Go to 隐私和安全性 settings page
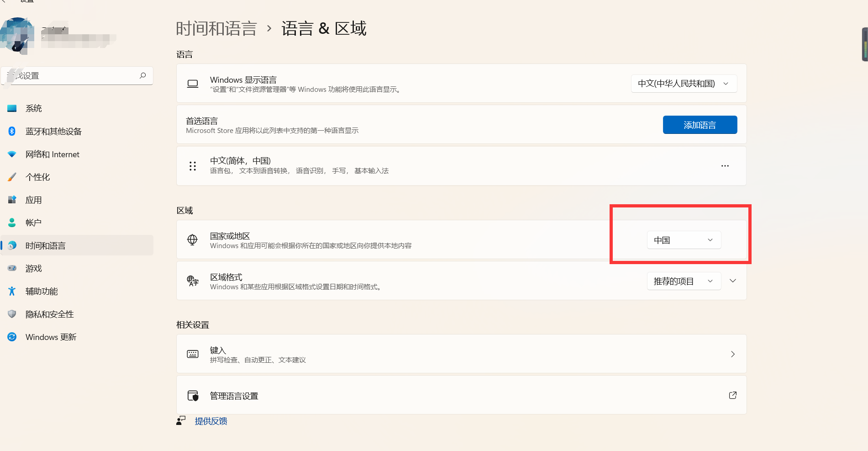Viewport: 868px width, 451px height. coord(77,314)
